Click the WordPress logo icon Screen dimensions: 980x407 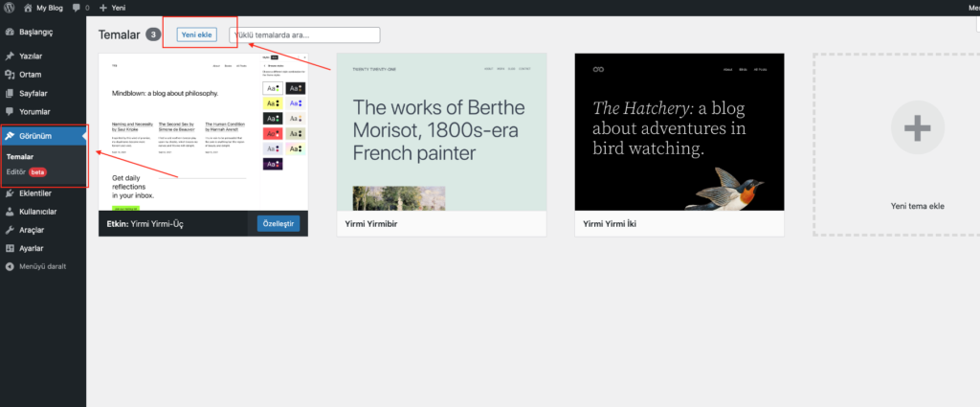pyautogui.click(x=9, y=8)
